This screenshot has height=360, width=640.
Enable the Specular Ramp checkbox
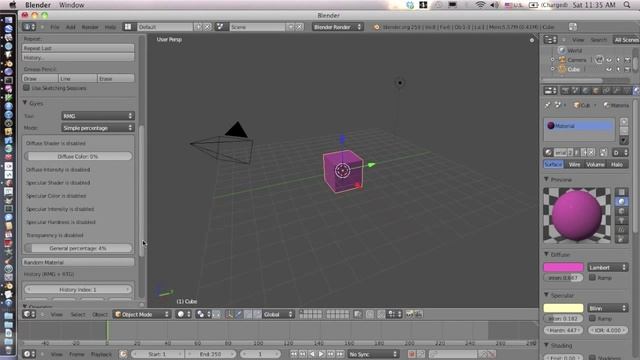click(592, 318)
